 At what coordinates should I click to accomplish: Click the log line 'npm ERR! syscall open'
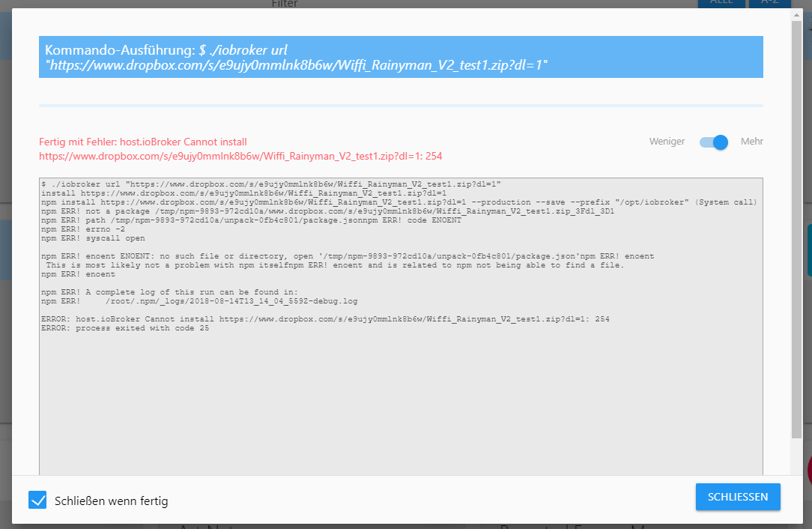tap(93, 238)
